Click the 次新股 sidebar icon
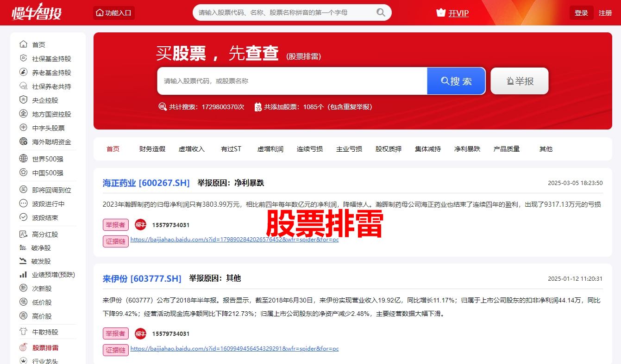The width and height of the screenshot is (621, 364). pyautogui.click(x=23, y=288)
